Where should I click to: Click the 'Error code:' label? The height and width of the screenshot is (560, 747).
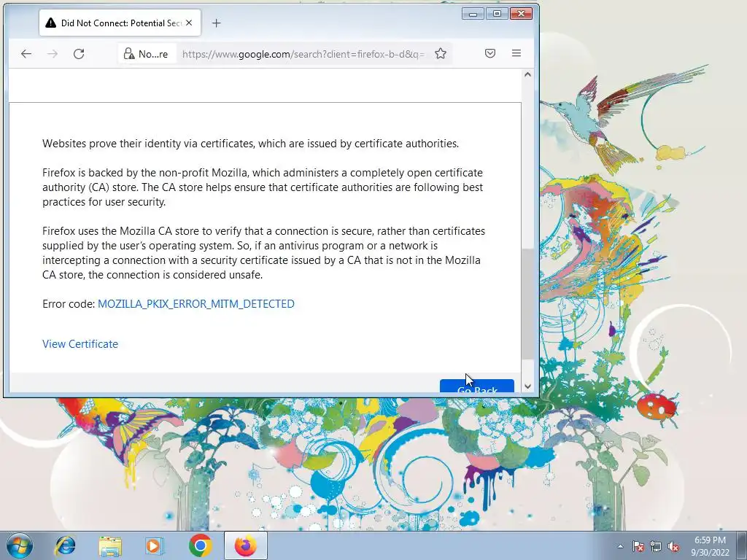pos(69,304)
